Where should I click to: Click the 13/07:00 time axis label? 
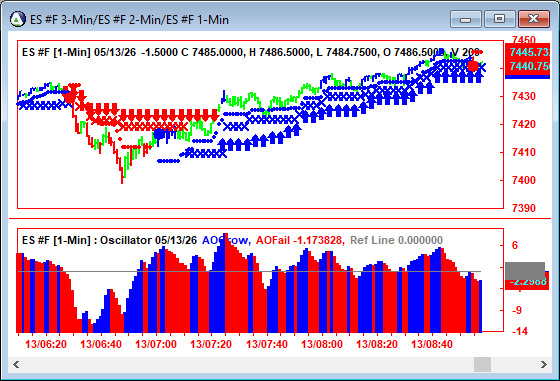156,345
